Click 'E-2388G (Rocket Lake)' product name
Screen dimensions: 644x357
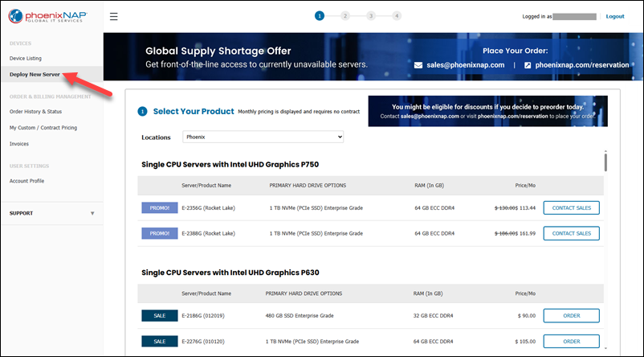[208, 234]
